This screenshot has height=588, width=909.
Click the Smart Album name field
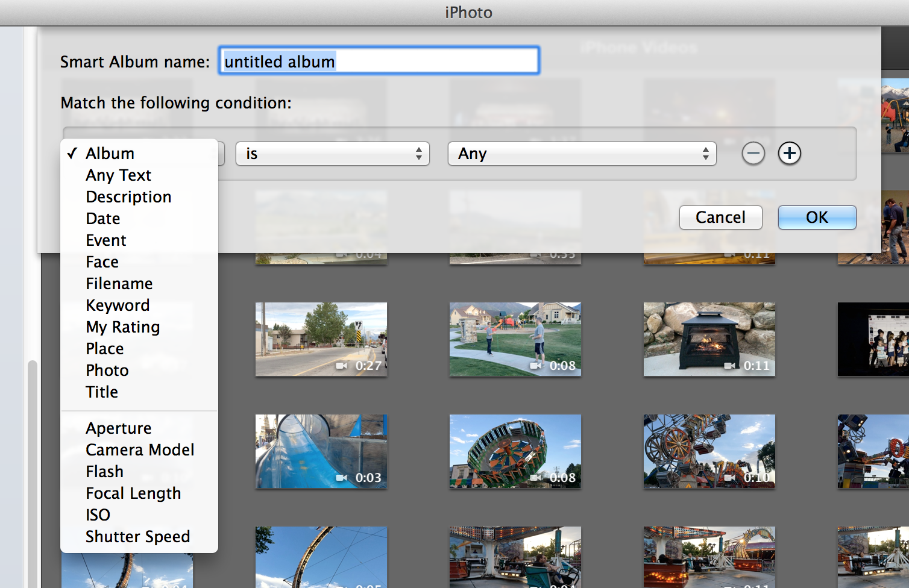[x=379, y=61]
